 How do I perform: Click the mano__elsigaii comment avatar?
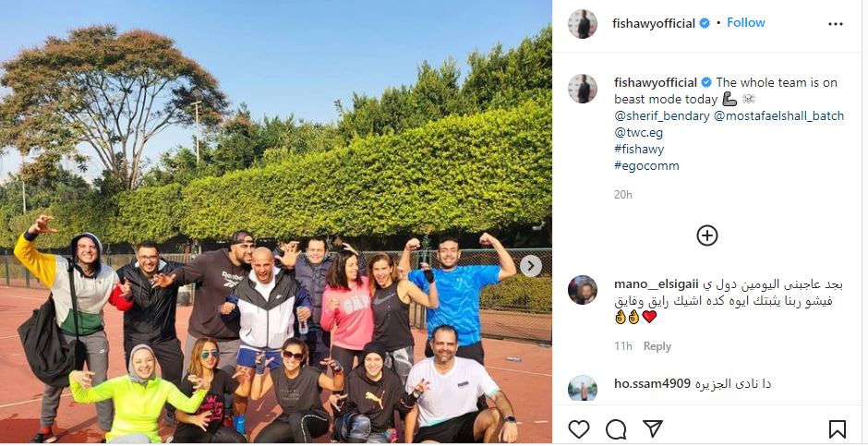click(x=583, y=290)
